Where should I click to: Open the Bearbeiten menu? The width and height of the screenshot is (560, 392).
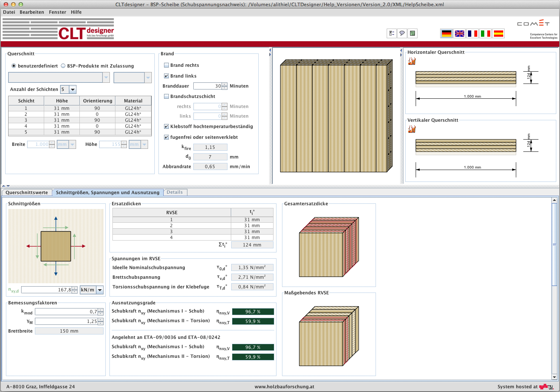tap(32, 12)
